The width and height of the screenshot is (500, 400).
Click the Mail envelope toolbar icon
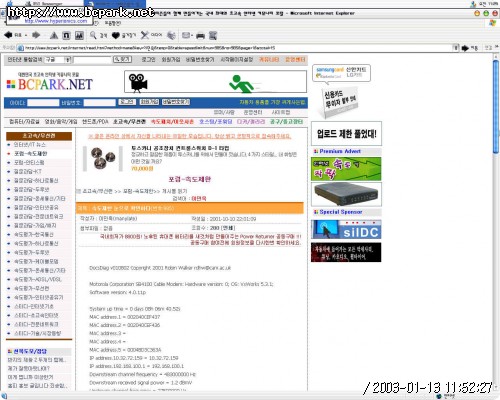point(186,35)
